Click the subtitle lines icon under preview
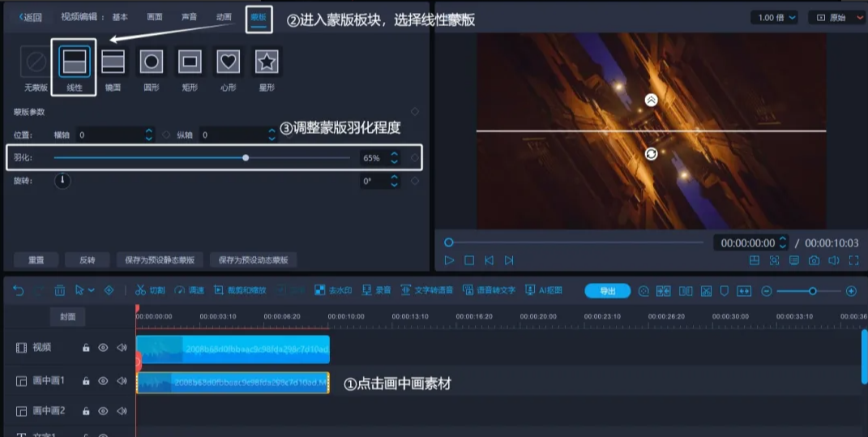 coord(793,260)
